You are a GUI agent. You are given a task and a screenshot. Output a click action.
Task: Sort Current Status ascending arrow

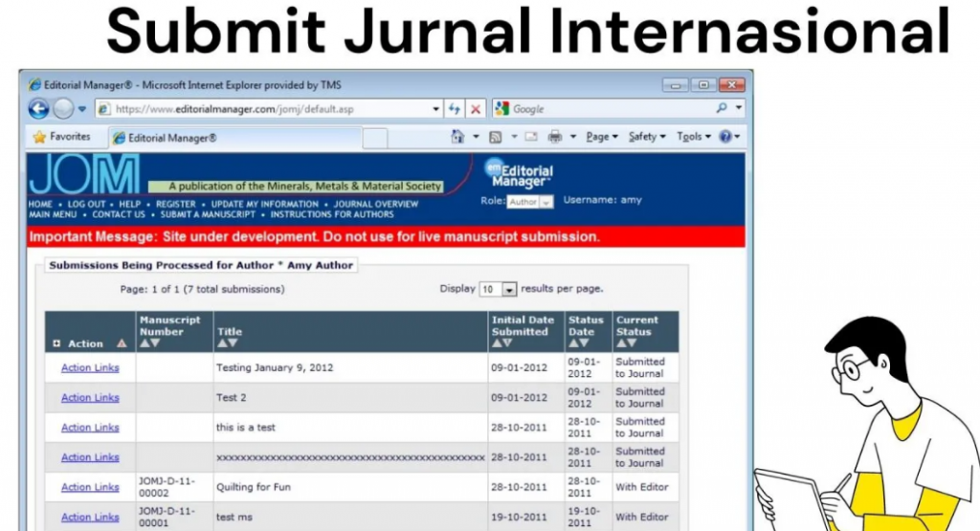click(x=620, y=343)
